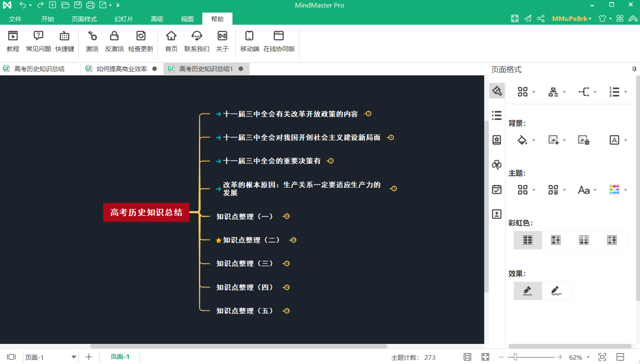Click the 移动端 mobile icon
Viewport: 640px width, 364px height.
click(x=250, y=41)
